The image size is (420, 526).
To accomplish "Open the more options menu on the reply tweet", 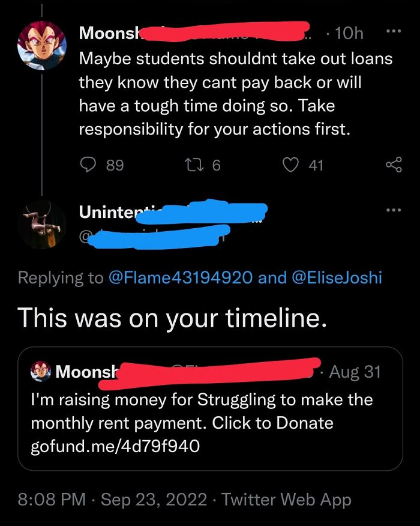I will pos(394,210).
